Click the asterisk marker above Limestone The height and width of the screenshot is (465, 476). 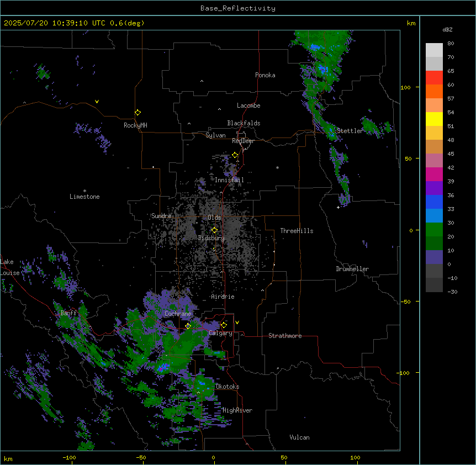pyautogui.click(x=84, y=191)
